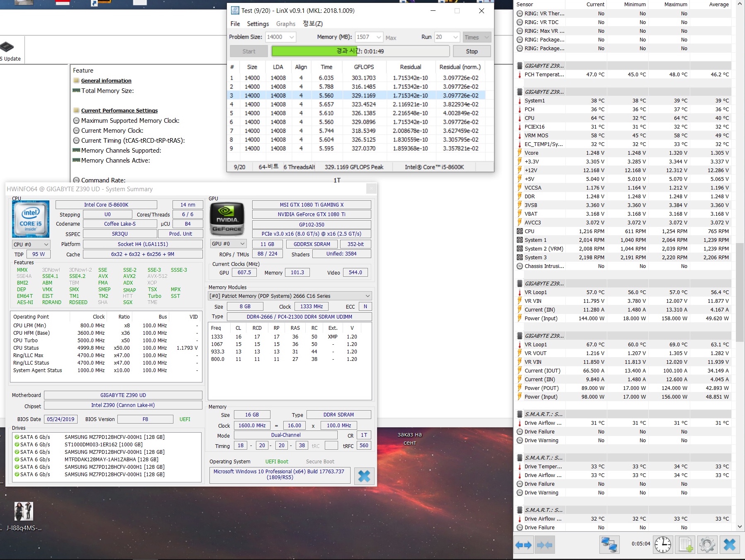Click the Chassis Intrusion status icon
This screenshot has width=745, height=560.
tap(520, 266)
